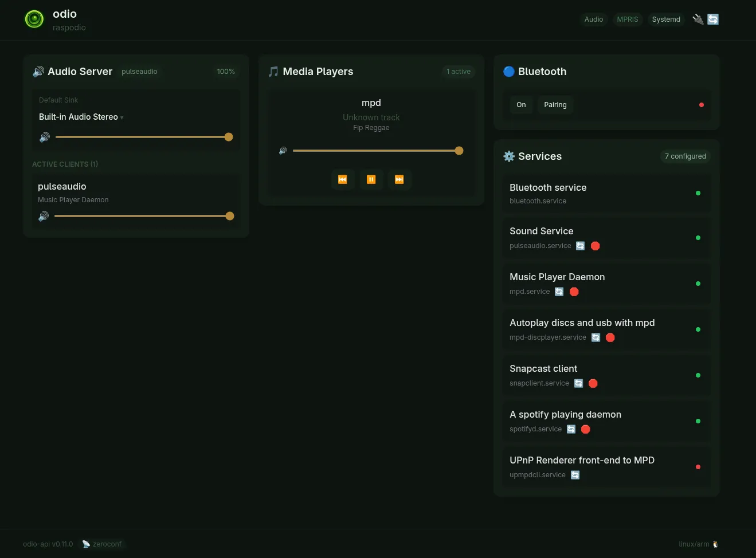Image resolution: width=756 pixels, height=558 pixels.
Task: Toggle Bluetooth On button
Action: [x=521, y=105]
